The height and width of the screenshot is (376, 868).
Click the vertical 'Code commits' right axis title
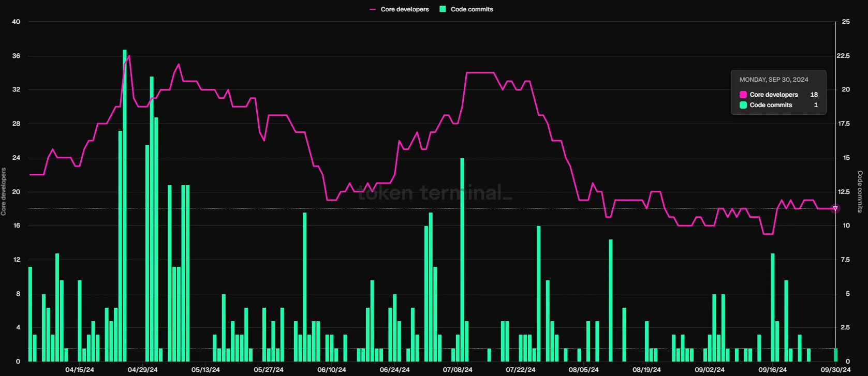860,191
